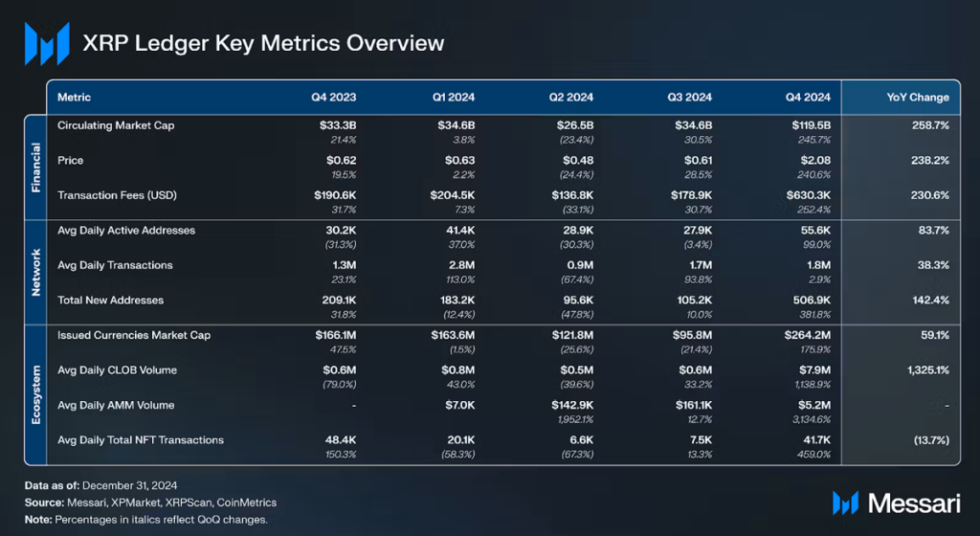
Task: Select the $119.5B market cap value
Action: 812,125
